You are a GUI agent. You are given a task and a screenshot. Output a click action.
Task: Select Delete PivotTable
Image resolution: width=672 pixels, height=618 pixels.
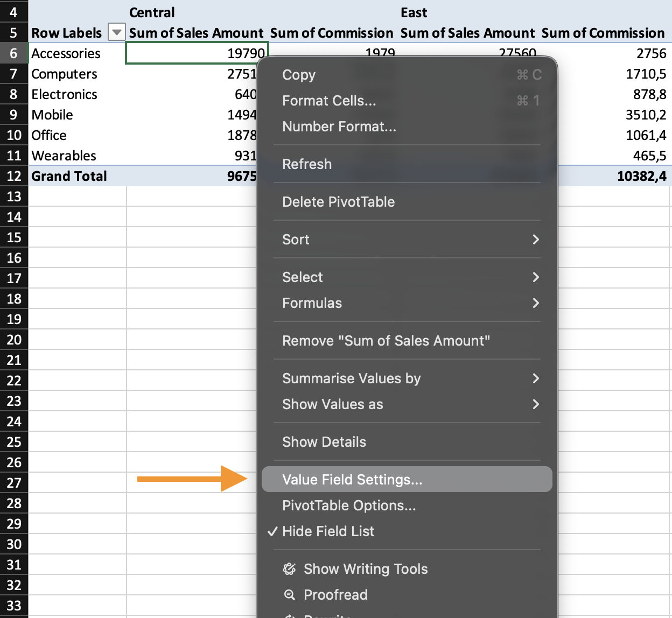point(339,202)
